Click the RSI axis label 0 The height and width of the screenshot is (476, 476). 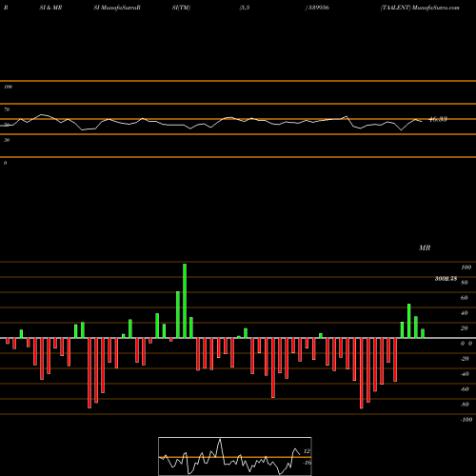coord(5,163)
